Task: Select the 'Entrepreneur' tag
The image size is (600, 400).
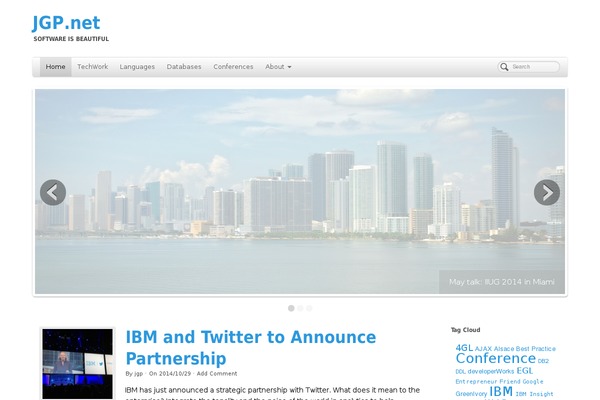Action: click(476, 382)
